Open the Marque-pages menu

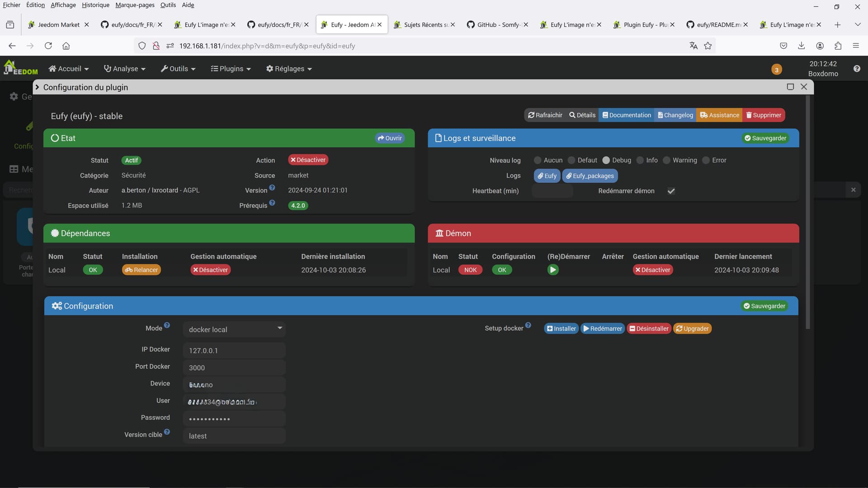[x=135, y=5]
